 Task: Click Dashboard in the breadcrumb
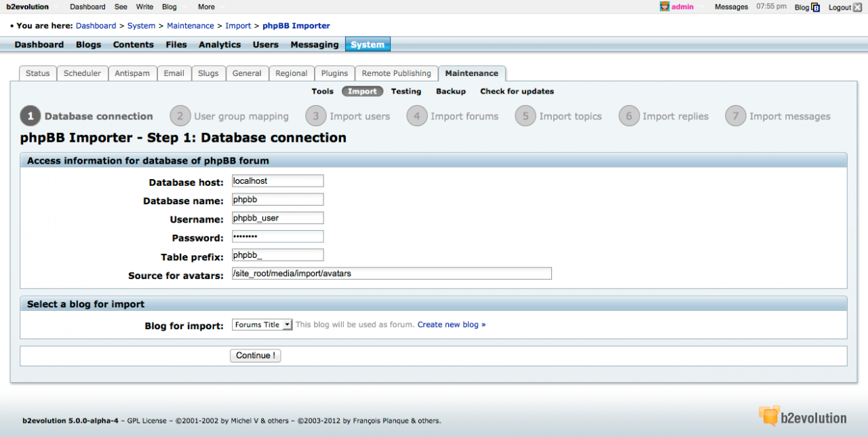click(96, 26)
